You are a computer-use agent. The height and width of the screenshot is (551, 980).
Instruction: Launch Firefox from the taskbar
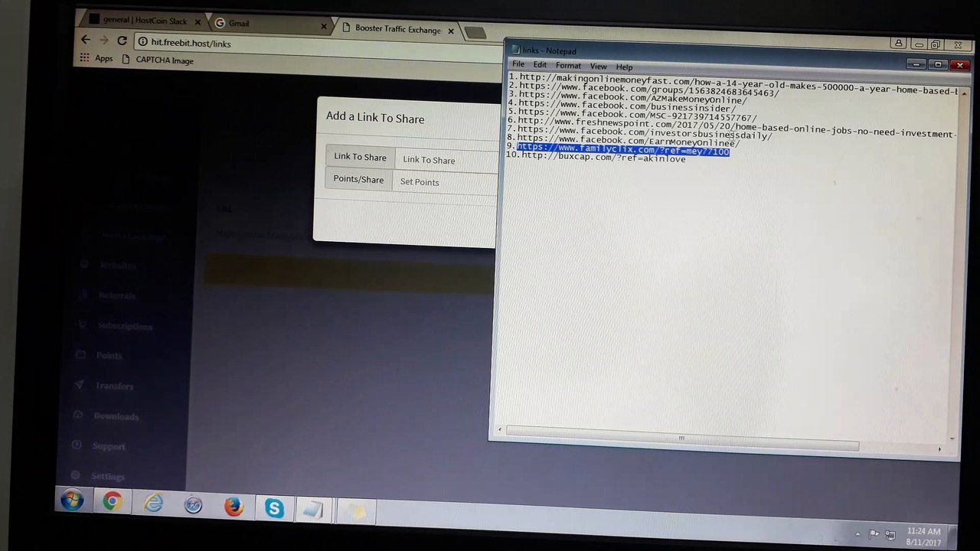(x=234, y=507)
